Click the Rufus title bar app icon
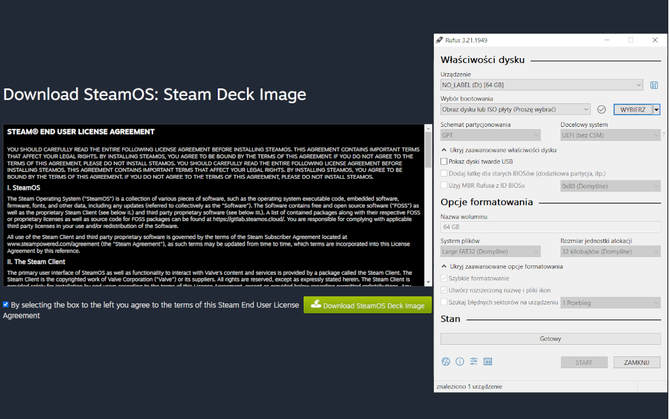 [x=440, y=40]
